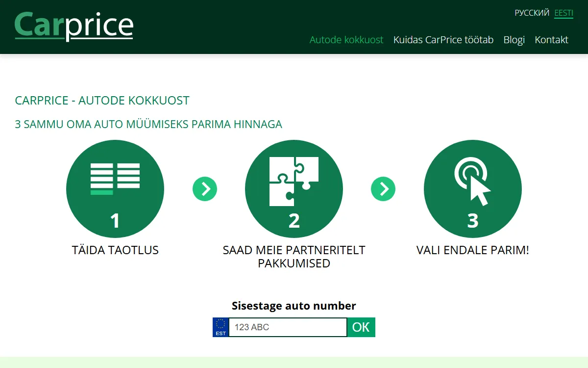The width and height of the screenshot is (588, 368).
Task: Submit the number with OK button
Action: (361, 327)
